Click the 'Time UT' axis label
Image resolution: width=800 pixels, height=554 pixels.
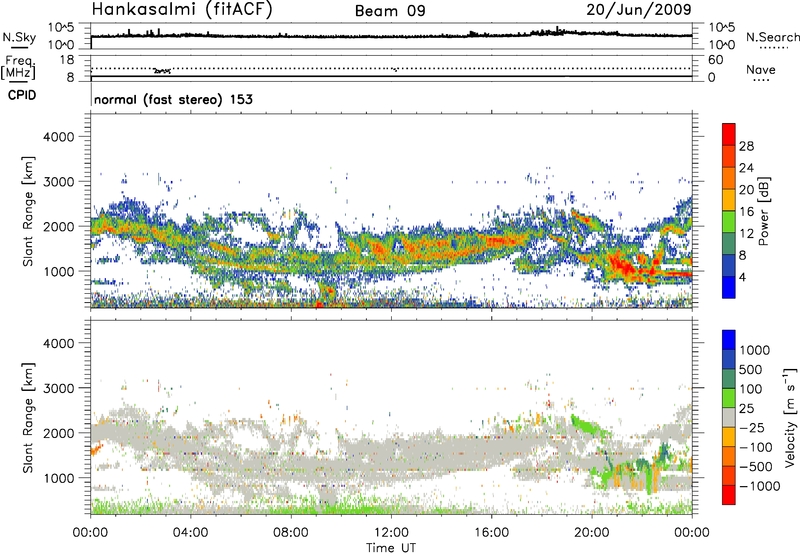point(391,547)
